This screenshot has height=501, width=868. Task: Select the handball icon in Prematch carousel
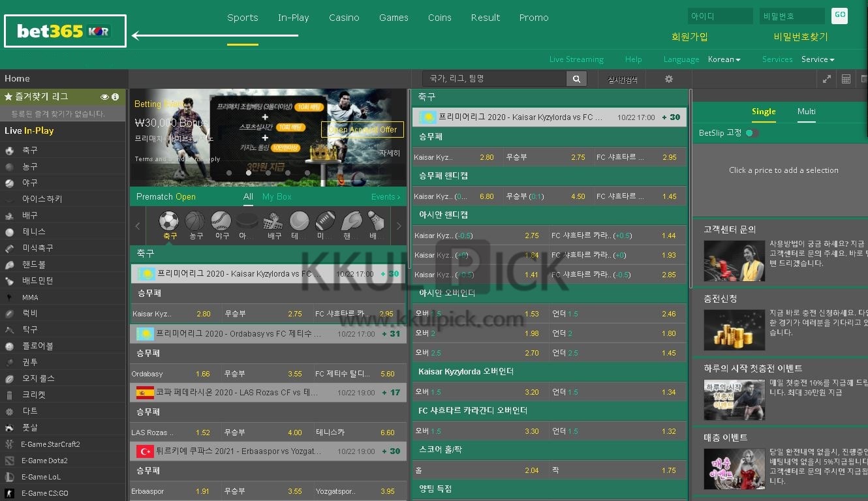(x=351, y=220)
